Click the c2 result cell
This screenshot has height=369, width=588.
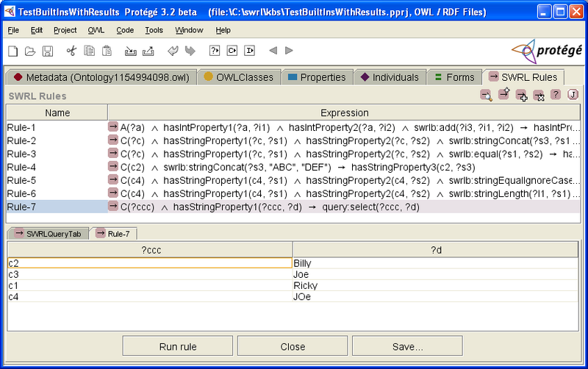point(150,263)
